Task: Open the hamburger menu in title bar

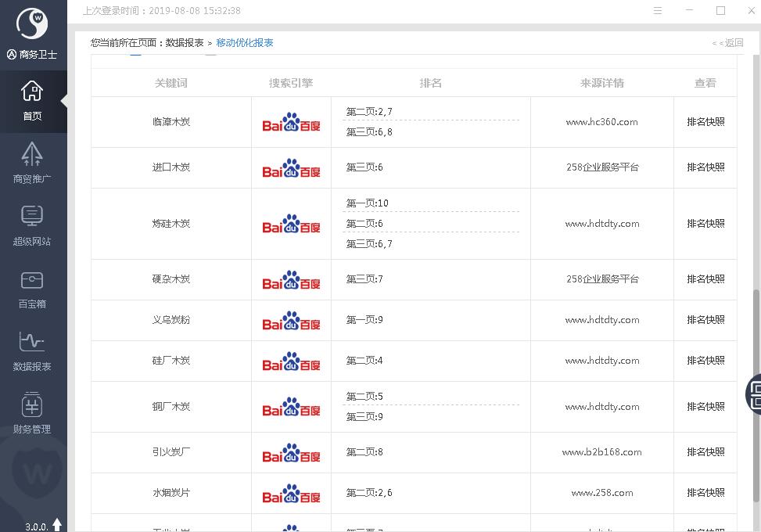Action: point(658,11)
